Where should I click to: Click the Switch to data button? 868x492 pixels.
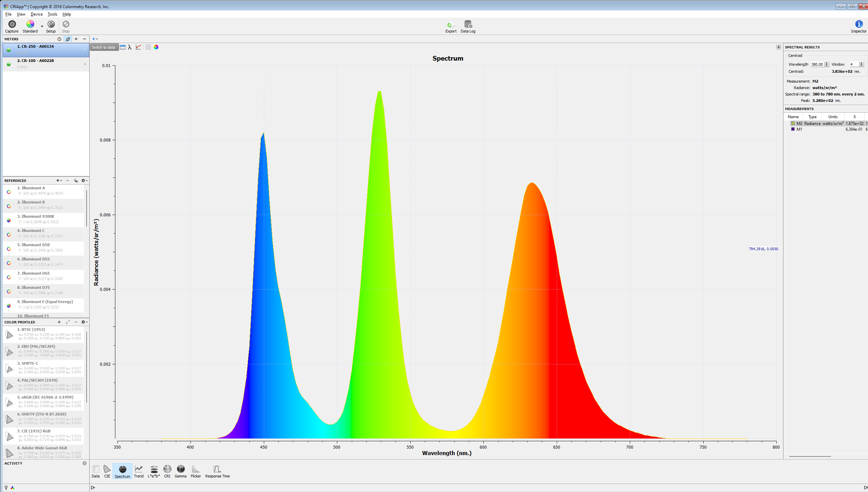tap(104, 47)
